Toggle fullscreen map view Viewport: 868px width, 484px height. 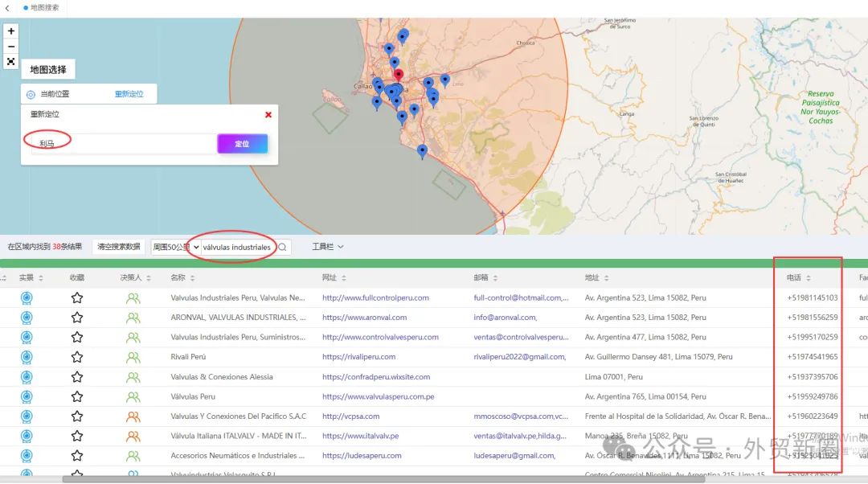tap(10, 61)
